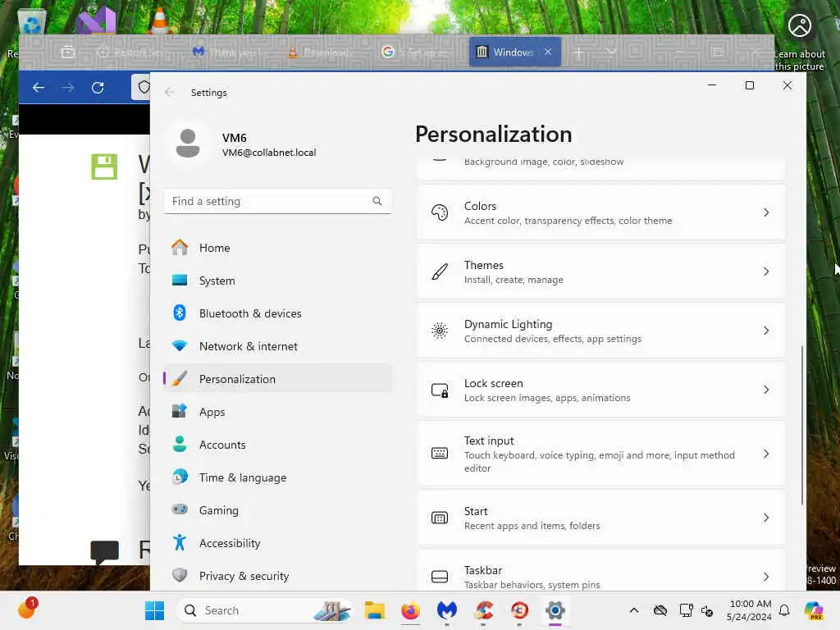The image size is (840, 630).
Task: Open the Recycle Bin desktop icon
Action: [x=32, y=22]
